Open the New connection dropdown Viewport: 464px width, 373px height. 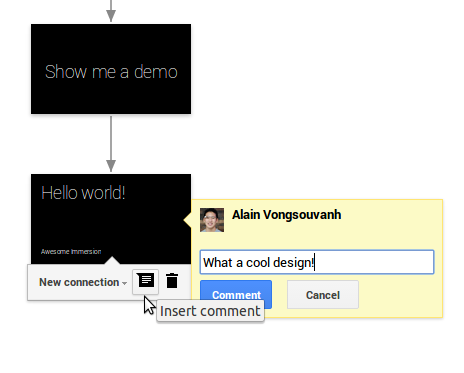83,282
